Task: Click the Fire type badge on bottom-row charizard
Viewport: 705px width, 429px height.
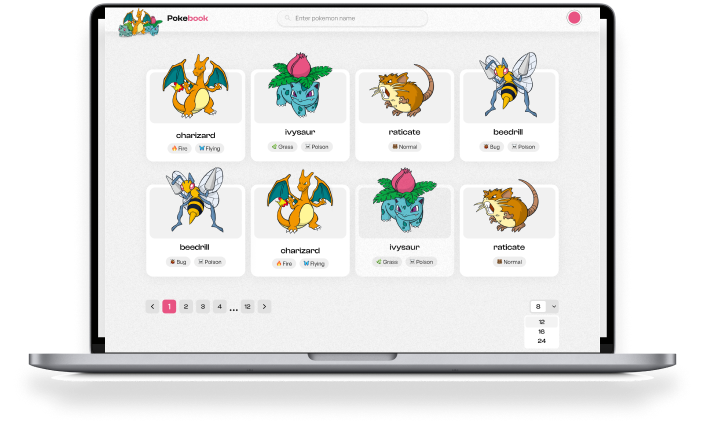Action: click(x=284, y=264)
